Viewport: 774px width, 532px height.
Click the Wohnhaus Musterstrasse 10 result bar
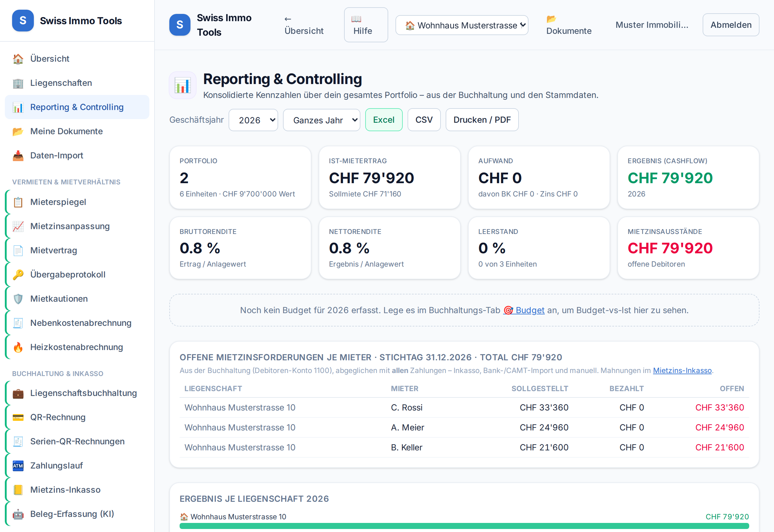[x=464, y=526]
